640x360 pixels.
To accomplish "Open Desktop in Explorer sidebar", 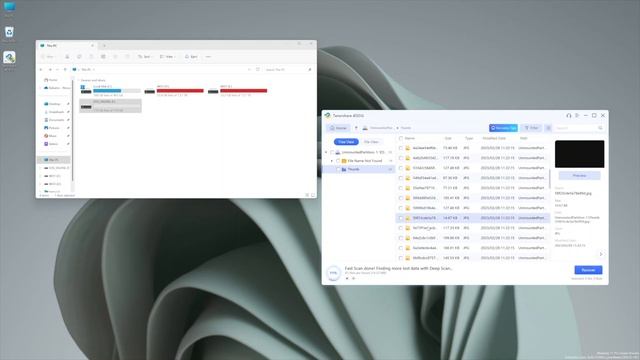I will 53,104.
